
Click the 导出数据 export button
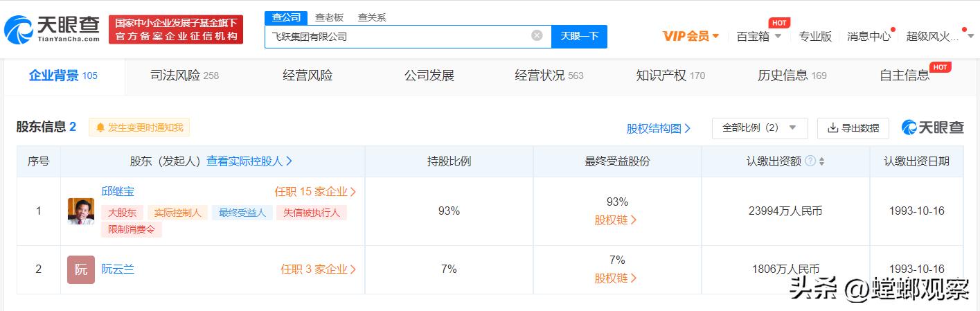click(x=853, y=128)
